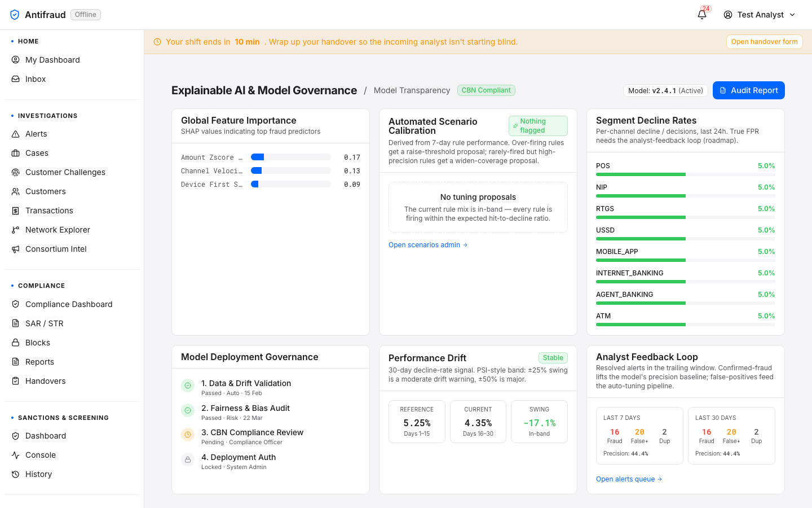This screenshot has height=508, width=812.
Task: Click the Audit Report button
Action: tap(749, 90)
